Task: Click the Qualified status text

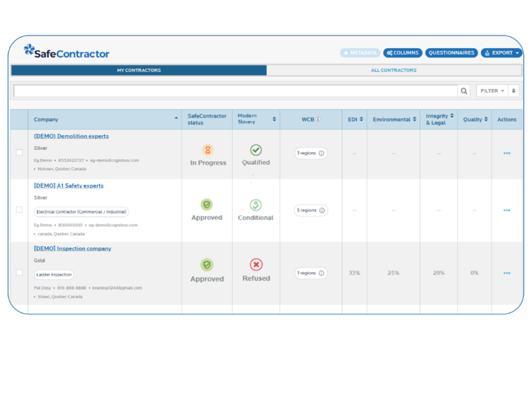Action: pyautogui.click(x=256, y=163)
